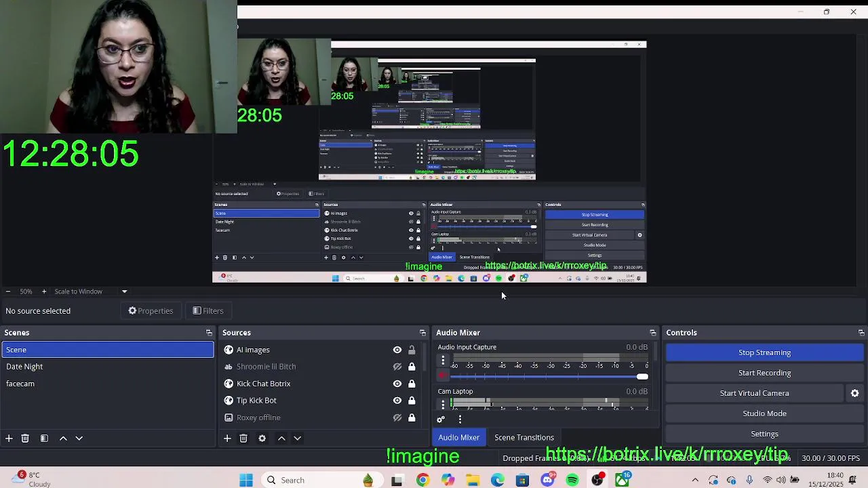Unlock the Shroomie lil Bitch source
This screenshot has height=488, width=868.
click(x=412, y=367)
